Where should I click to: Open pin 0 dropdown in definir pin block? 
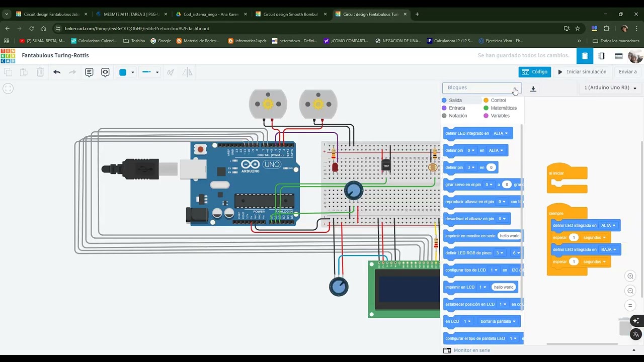pyautogui.click(x=470, y=150)
